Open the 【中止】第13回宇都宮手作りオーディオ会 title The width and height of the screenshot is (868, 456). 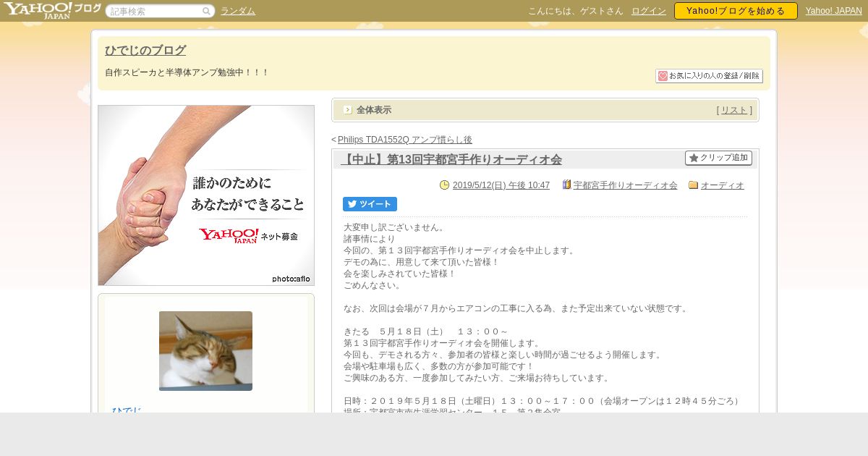tap(451, 159)
